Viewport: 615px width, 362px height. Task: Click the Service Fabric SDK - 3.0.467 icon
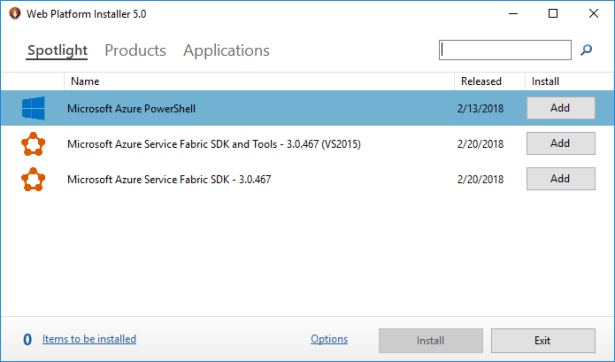point(33,179)
